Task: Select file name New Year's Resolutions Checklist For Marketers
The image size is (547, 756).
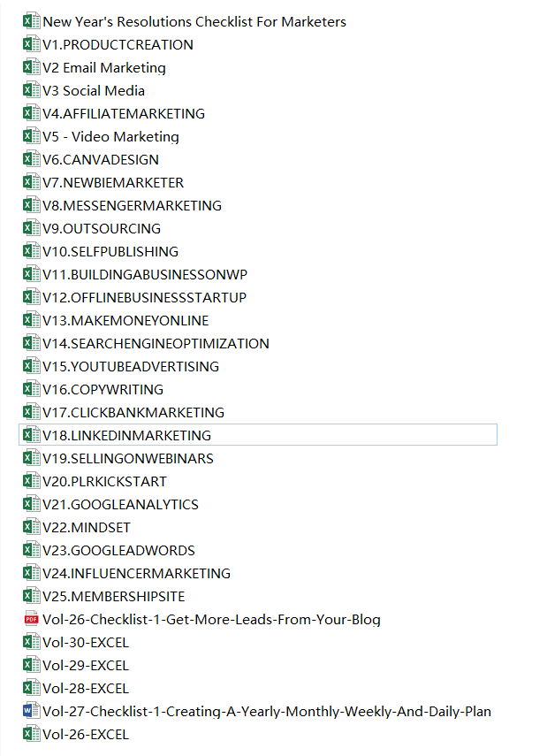Action: click(194, 22)
